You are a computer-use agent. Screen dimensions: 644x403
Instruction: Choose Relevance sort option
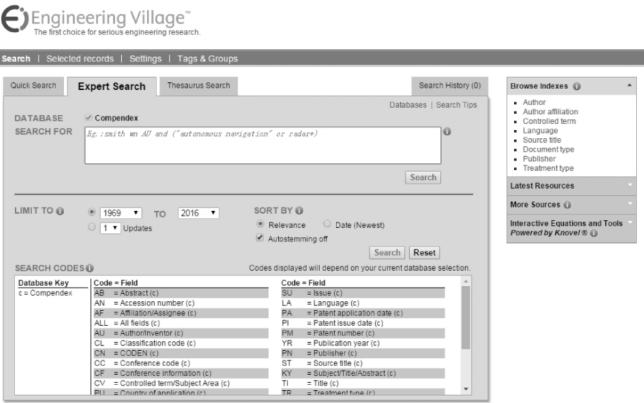point(260,224)
